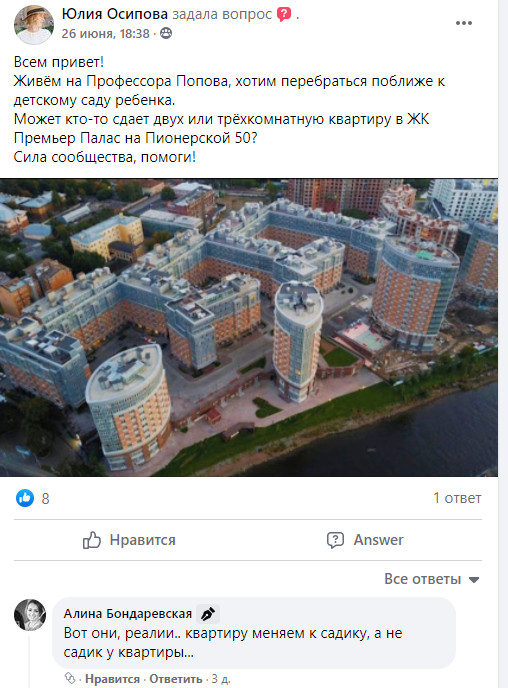Click the small reaction icon under the comment
The image size is (508, 688).
pyautogui.click(x=70, y=678)
